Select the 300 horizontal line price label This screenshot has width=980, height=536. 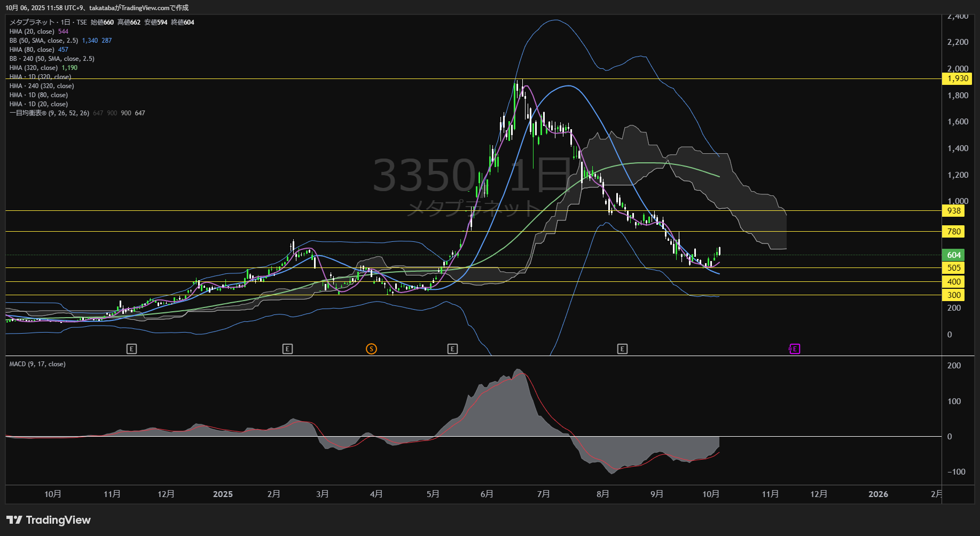(954, 295)
